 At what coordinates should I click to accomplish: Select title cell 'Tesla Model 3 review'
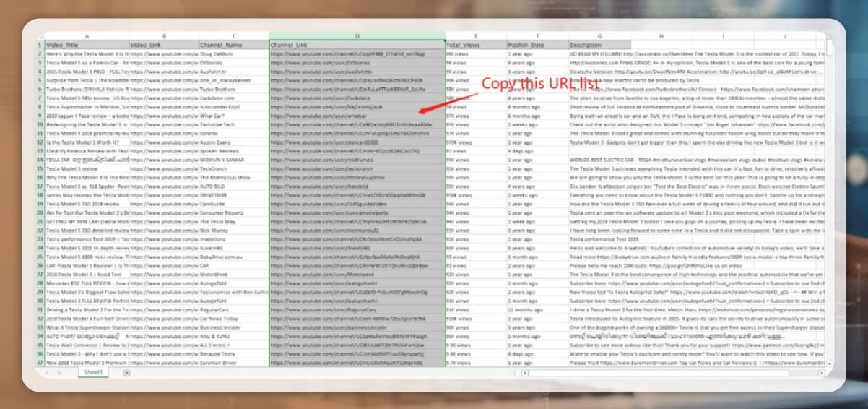tap(87, 169)
